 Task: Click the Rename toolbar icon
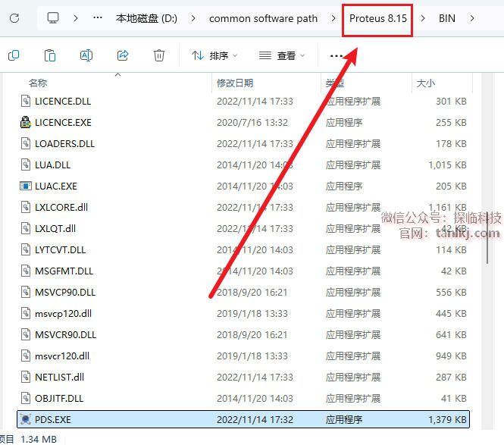pos(86,55)
